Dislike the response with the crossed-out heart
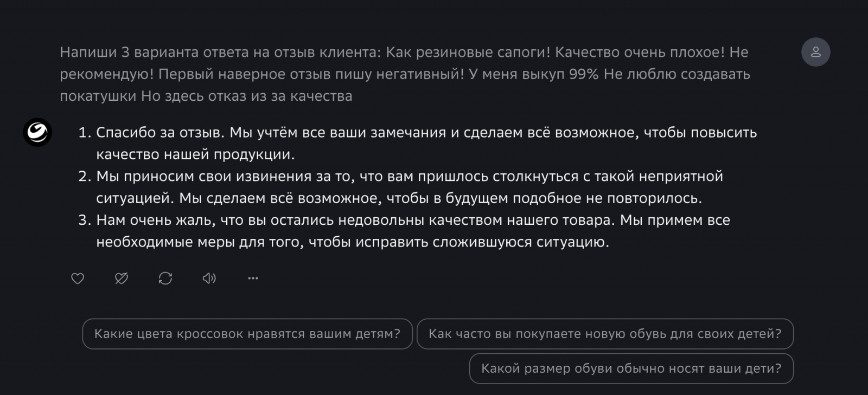The width and height of the screenshot is (868, 395). tap(122, 279)
